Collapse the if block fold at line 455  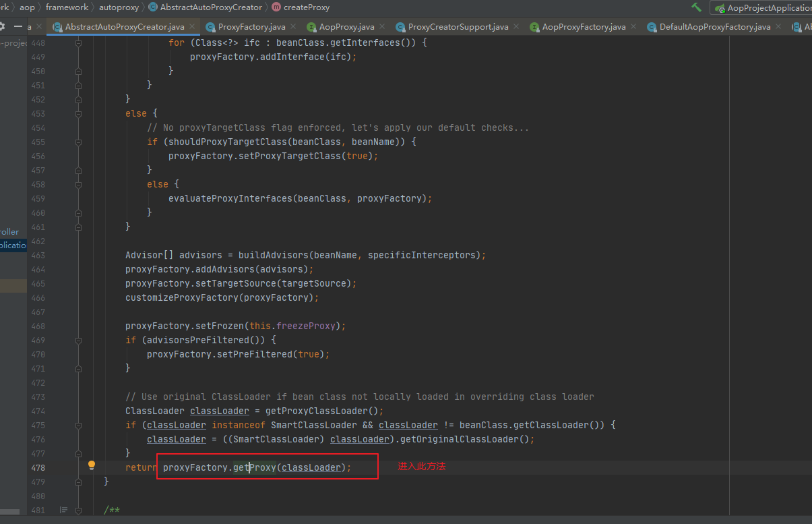[79, 142]
